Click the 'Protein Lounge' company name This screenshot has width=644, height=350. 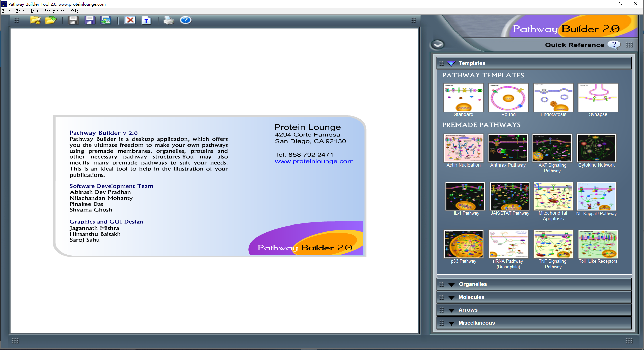(x=308, y=127)
